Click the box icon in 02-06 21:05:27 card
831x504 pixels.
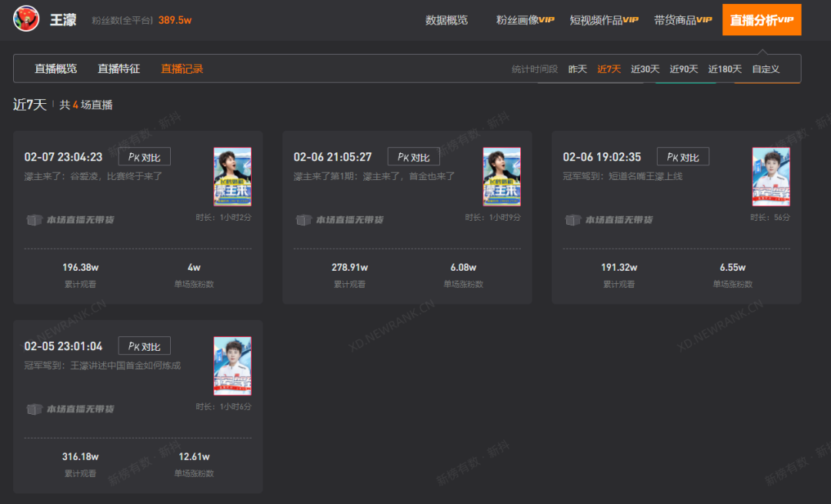[x=304, y=219]
